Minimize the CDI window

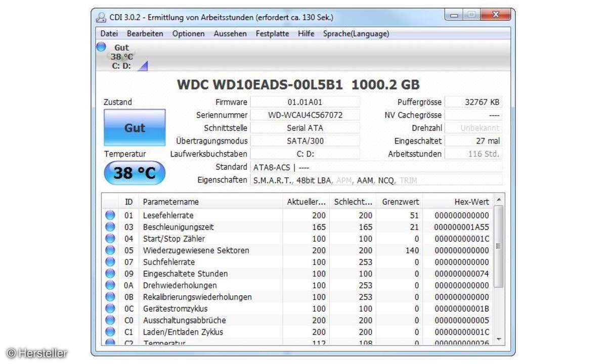[453, 16]
